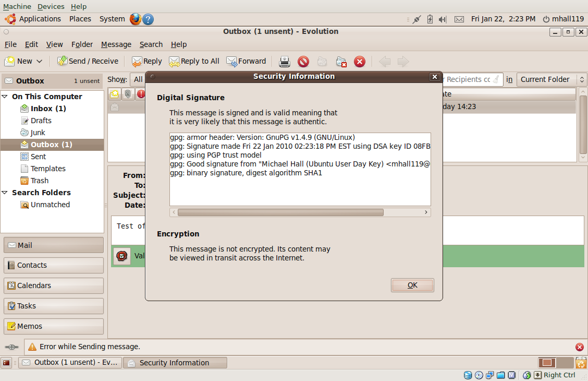Screen dimensions: 588x381
Task: Dismiss the sending error notification
Action: click(579, 347)
